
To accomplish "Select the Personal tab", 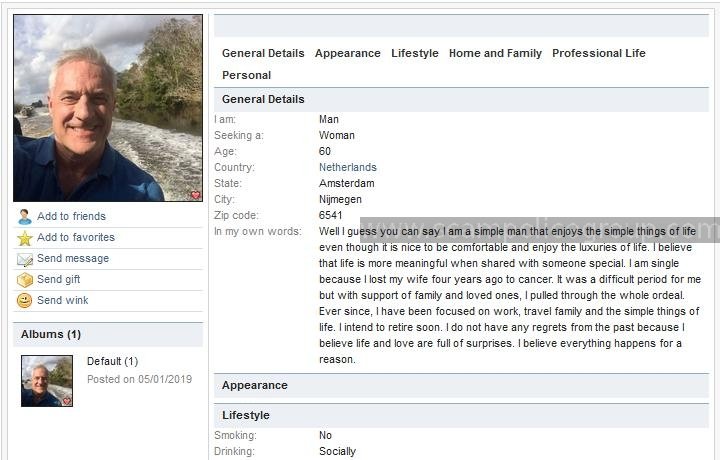I will (247, 75).
